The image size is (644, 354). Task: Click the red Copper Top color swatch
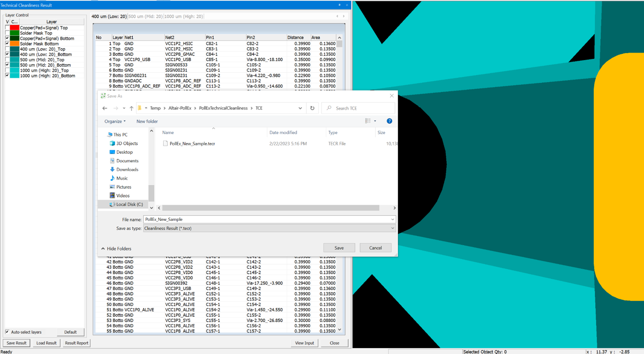(x=15, y=28)
